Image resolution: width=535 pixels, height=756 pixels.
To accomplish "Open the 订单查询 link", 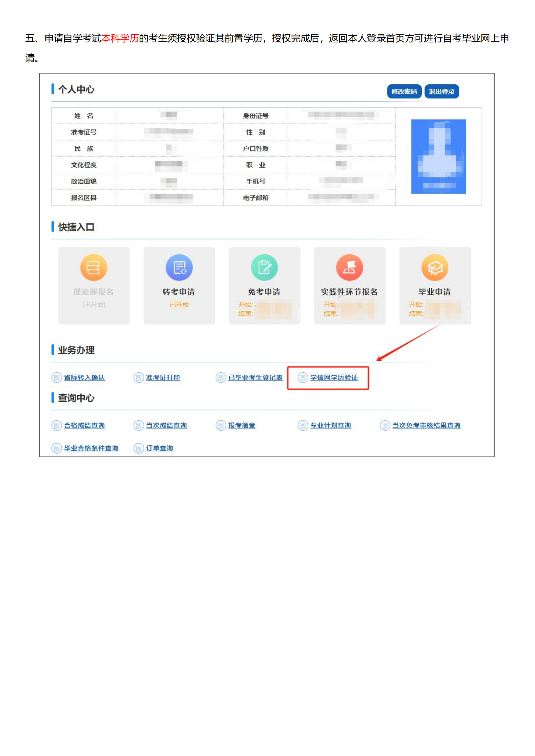I will pyautogui.click(x=160, y=448).
